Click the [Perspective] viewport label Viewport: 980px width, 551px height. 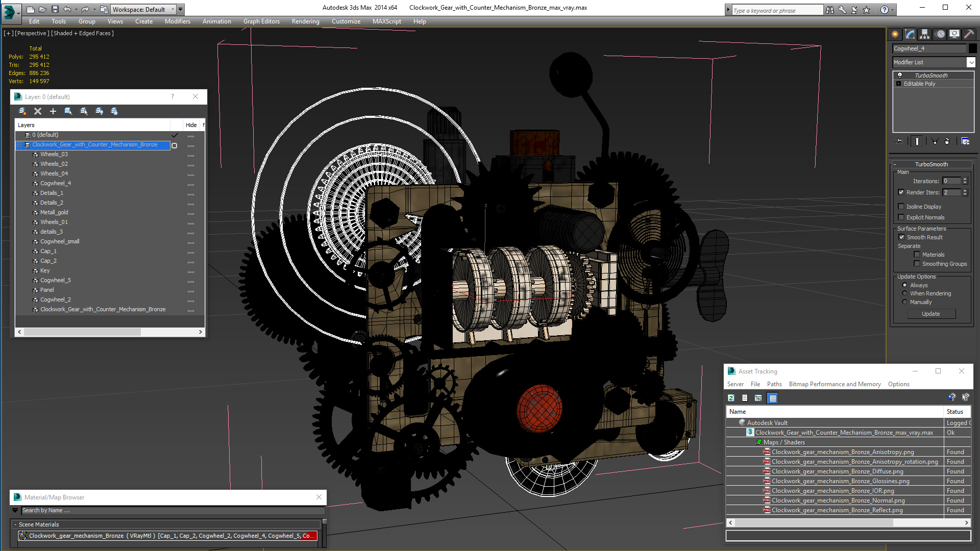(32, 33)
